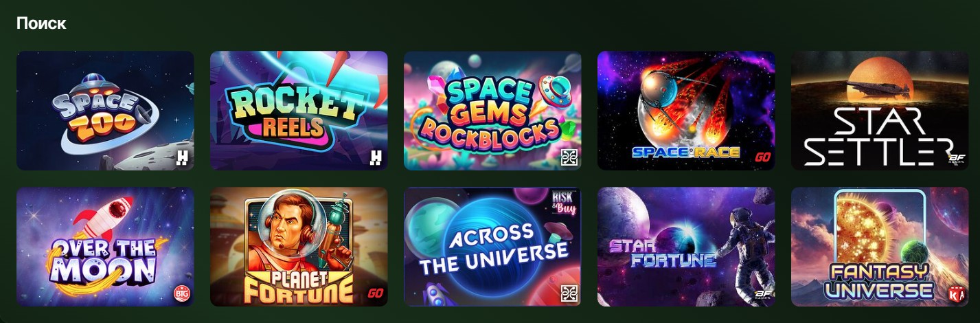Click BF Games logo on Star Settler
This screenshot has height=323, width=980.
(x=956, y=159)
